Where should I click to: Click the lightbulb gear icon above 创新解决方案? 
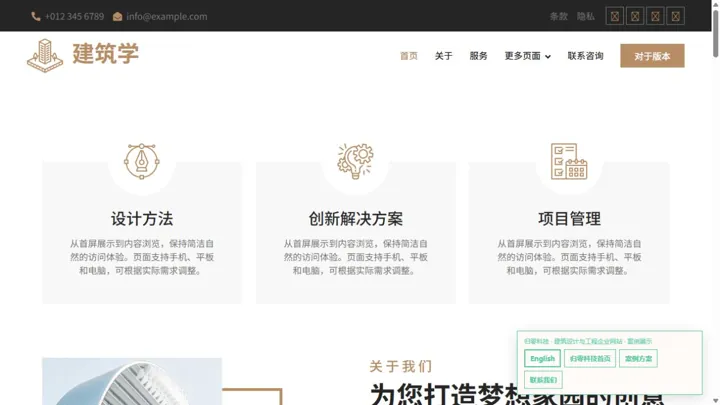(355, 161)
